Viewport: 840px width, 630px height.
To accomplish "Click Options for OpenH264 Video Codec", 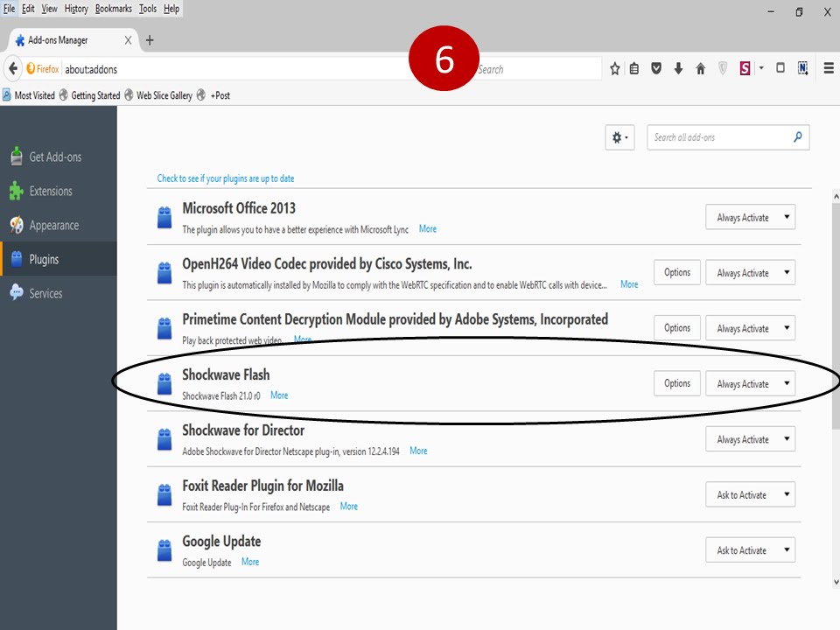I will pos(677,272).
